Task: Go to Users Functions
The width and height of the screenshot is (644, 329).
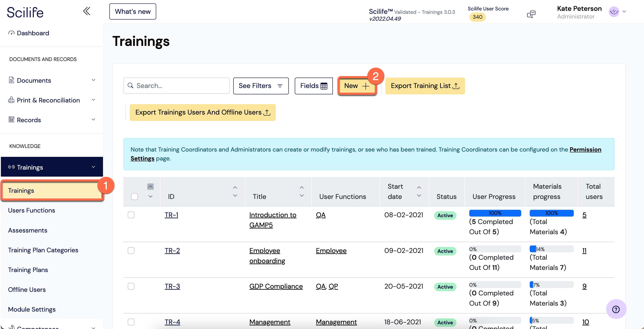Action: [x=31, y=210]
